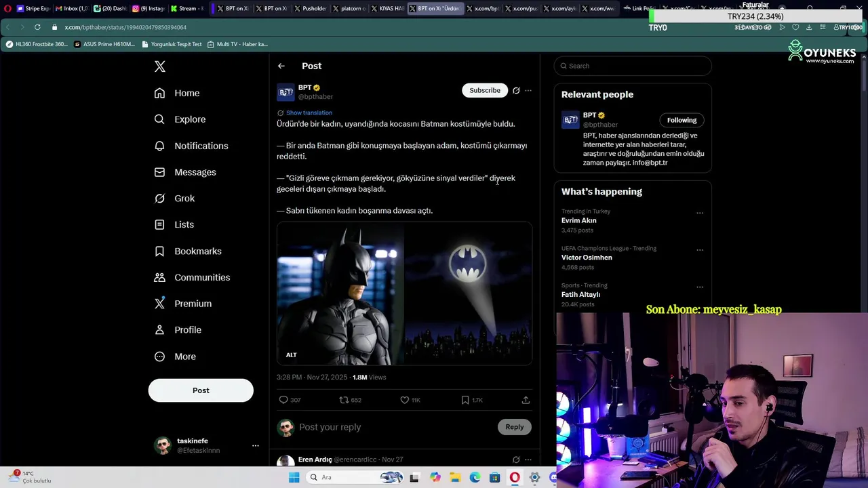Open File Explorer from taskbar
Viewport: 868px width, 488px height.
[455, 477]
